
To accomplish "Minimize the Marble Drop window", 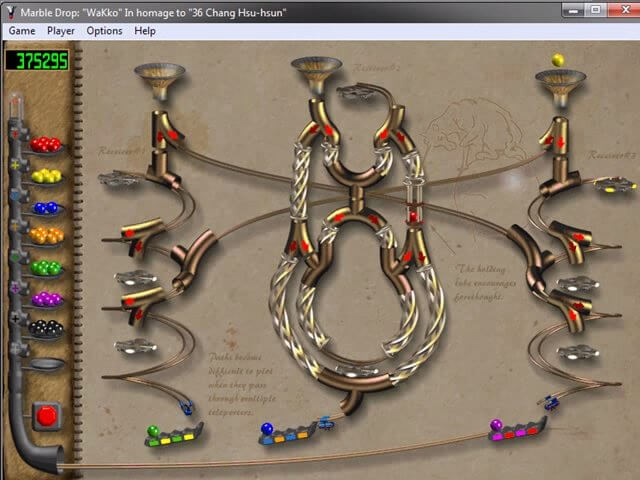I will tap(573, 10).
